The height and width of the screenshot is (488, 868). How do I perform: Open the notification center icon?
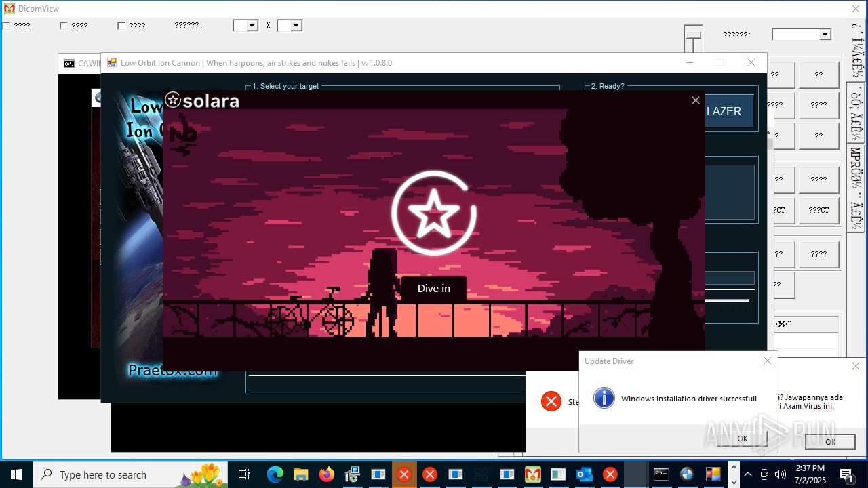pyautogui.click(x=847, y=474)
